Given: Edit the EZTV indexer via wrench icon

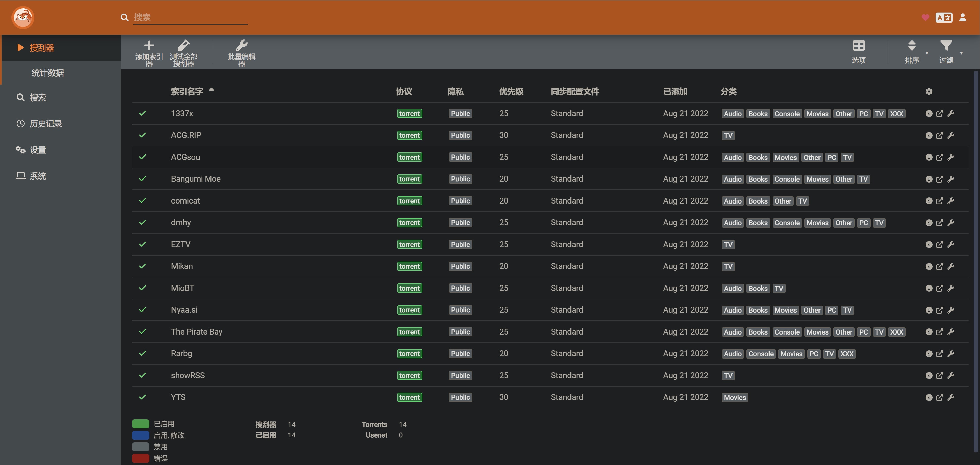Looking at the screenshot, I should 951,244.
